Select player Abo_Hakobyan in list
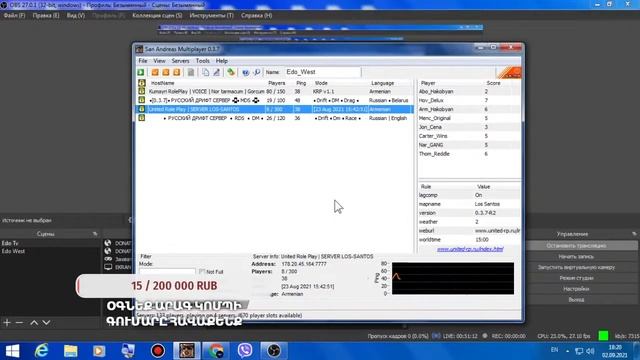Viewport: 640px width, 360px height. click(x=436, y=91)
